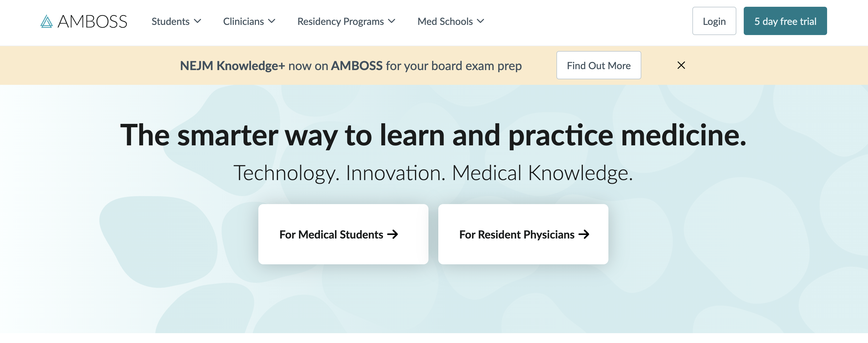This screenshot has width=868, height=343.
Task: Expand the chevron next to Residency Programs
Action: (x=392, y=21)
